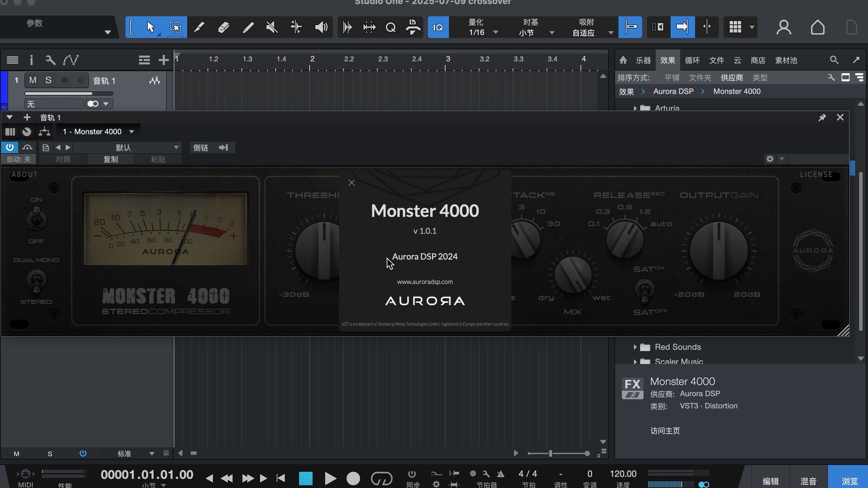Select the Bend tool
Image resolution: width=868 pixels, height=488 pixels.
click(296, 28)
